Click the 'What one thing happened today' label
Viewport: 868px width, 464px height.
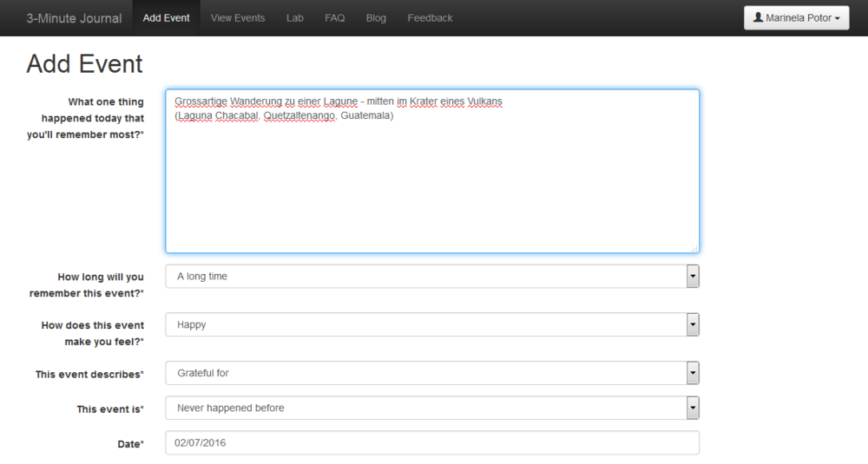coord(85,118)
